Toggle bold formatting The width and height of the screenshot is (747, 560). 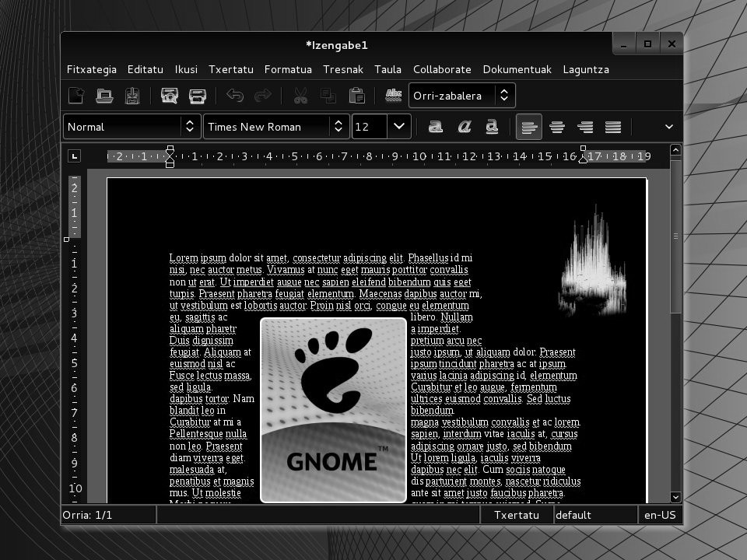tap(436, 127)
